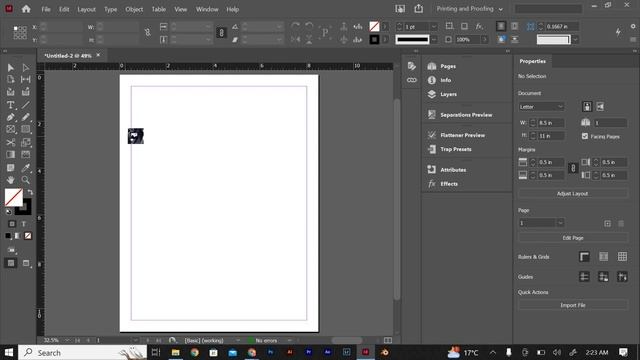Toggle Lock Guides button
The image size is (640, 360).
tap(603, 277)
